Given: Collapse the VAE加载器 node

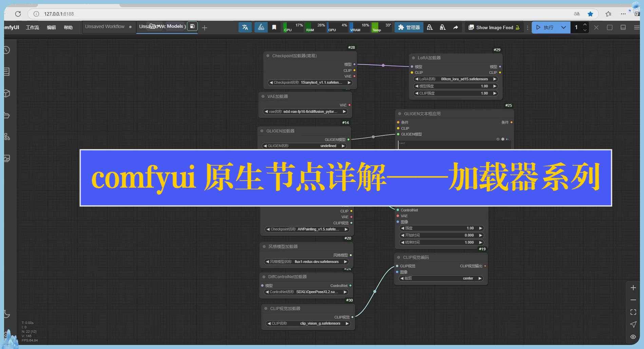Looking at the screenshot, I should click(x=263, y=97).
